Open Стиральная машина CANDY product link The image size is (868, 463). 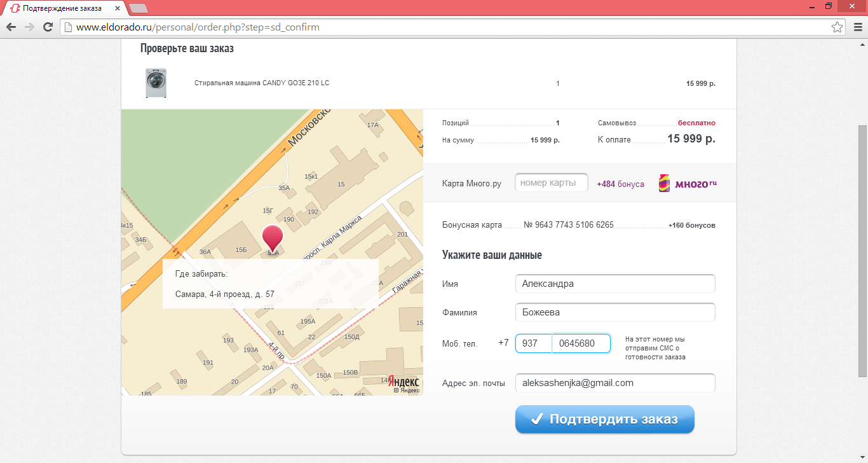262,83
